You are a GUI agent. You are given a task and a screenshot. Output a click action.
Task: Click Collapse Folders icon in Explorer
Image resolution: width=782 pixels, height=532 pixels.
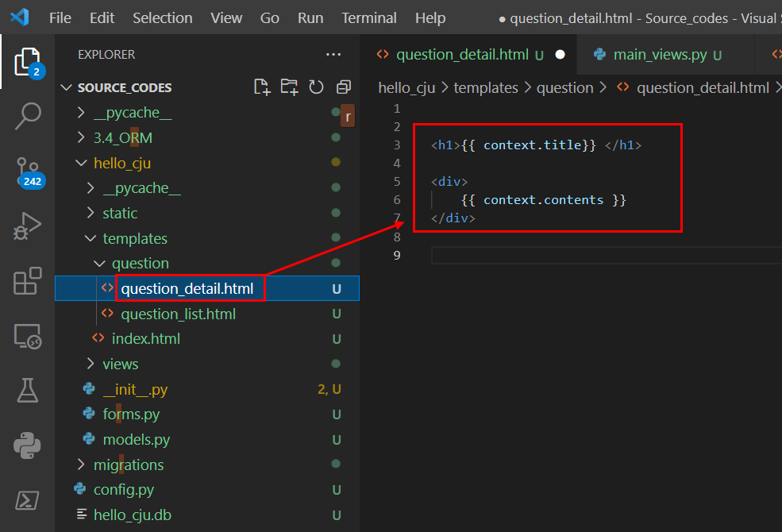344,87
